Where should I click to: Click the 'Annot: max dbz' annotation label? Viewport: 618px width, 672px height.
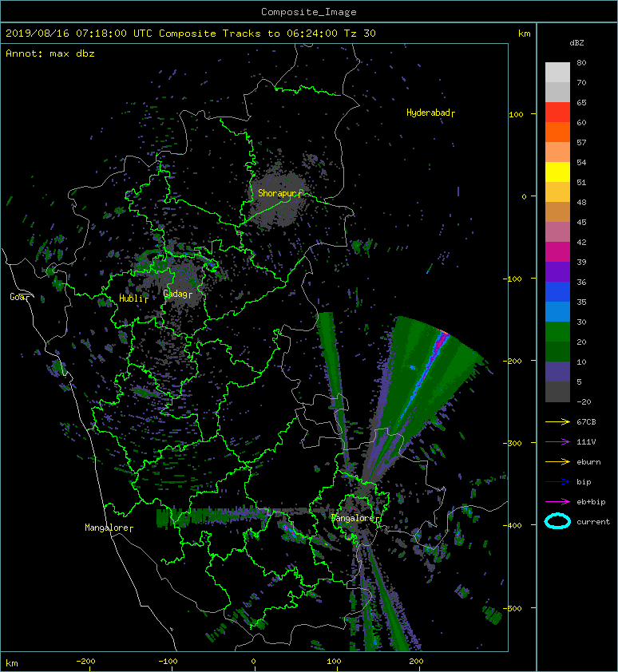50,53
